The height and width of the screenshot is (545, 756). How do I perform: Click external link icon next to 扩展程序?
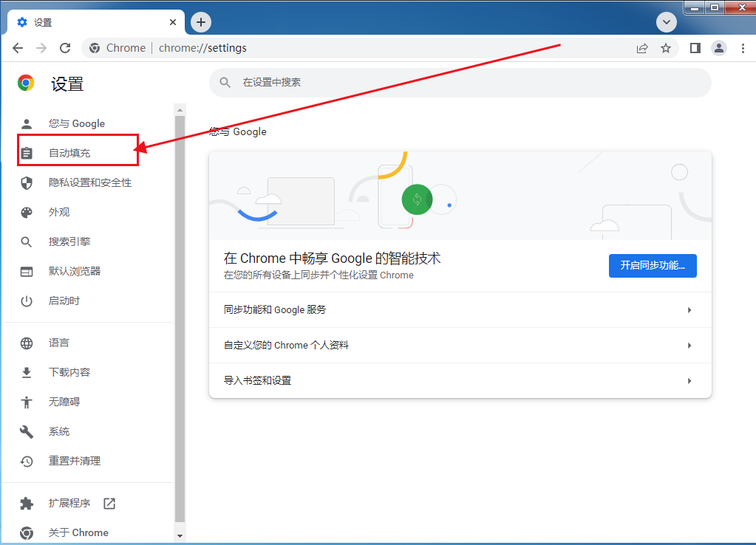[109, 504]
